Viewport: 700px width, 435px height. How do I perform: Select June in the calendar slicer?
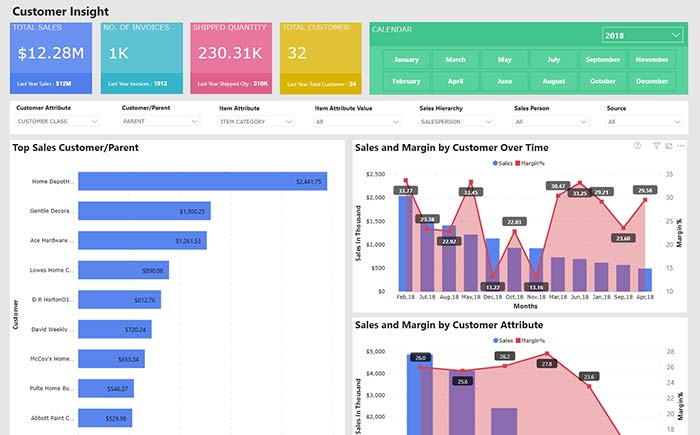504,81
